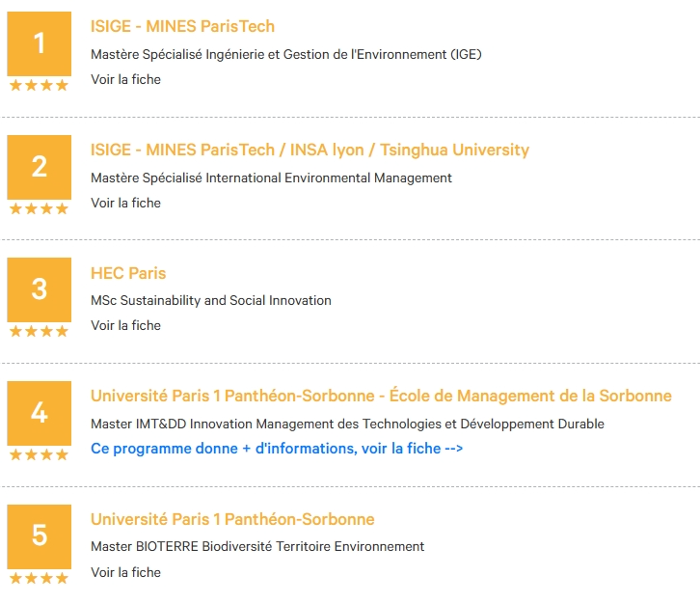
Task: Open Voir la fiche under Master BIOTERRE
Action: coord(125,572)
